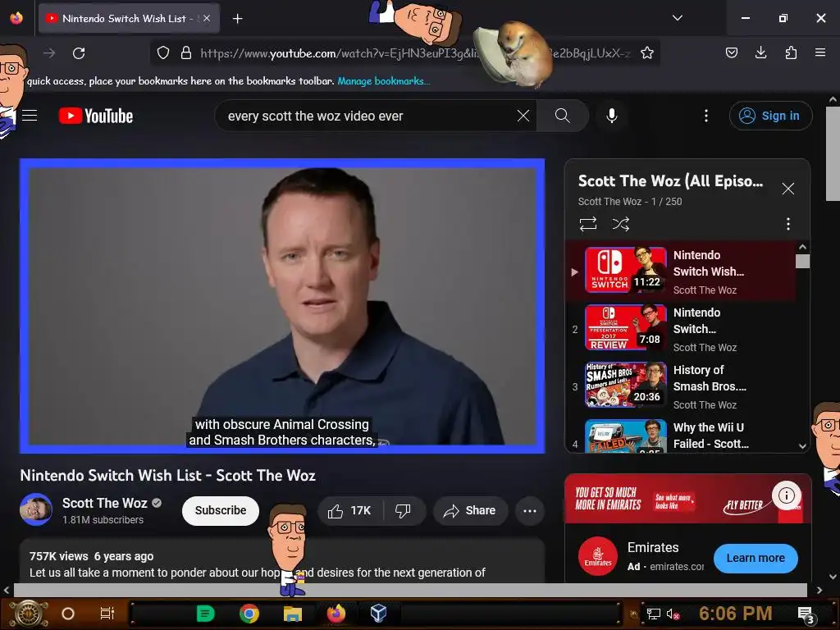Play Nintendo Switch Presentation Review playlist item

680,328
